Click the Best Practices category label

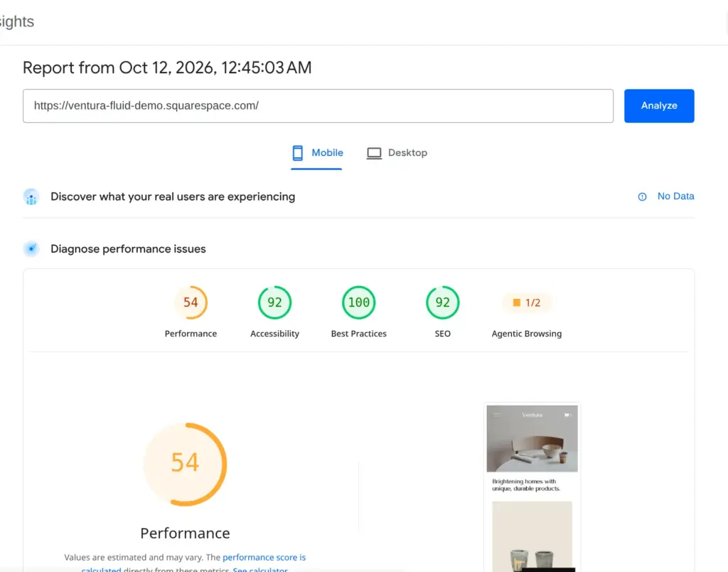point(359,334)
